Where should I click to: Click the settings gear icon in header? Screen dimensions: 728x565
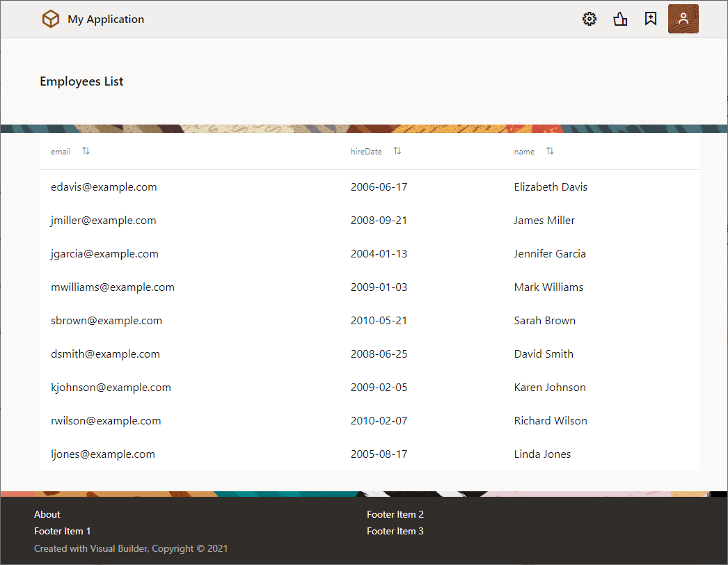point(589,19)
